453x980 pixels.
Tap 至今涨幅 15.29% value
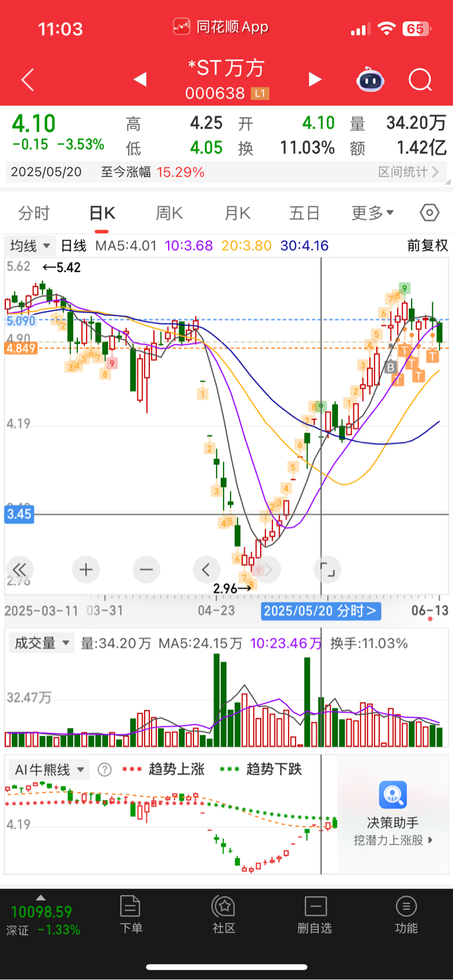pos(180,171)
